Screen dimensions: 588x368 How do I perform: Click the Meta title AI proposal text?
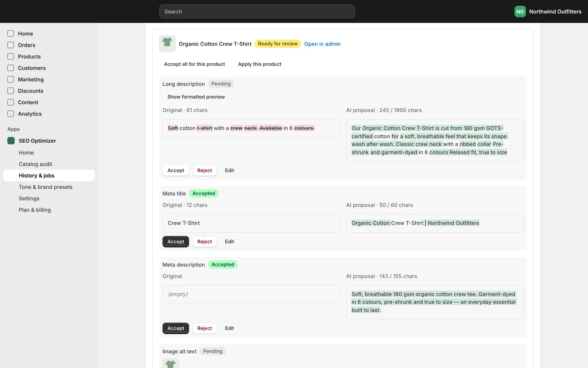coord(415,223)
